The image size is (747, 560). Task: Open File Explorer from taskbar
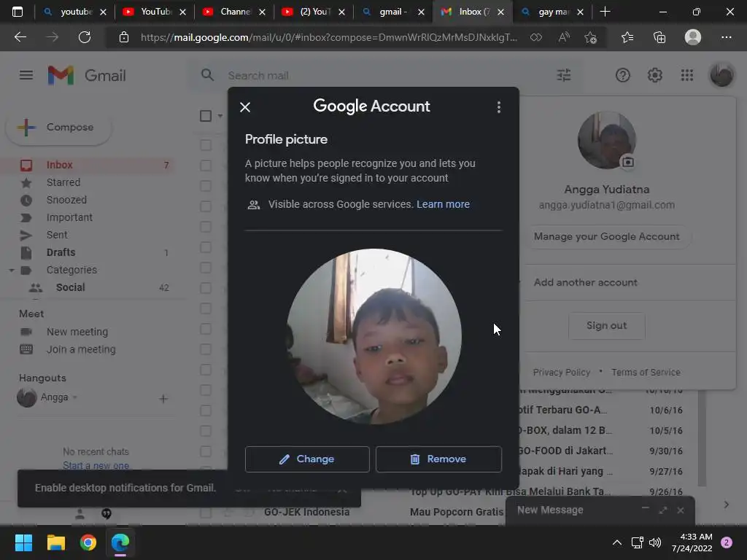point(55,542)
